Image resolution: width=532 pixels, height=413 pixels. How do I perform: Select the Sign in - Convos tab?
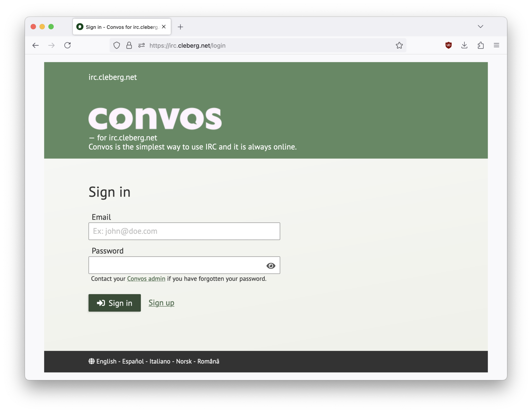click(116, 27)
